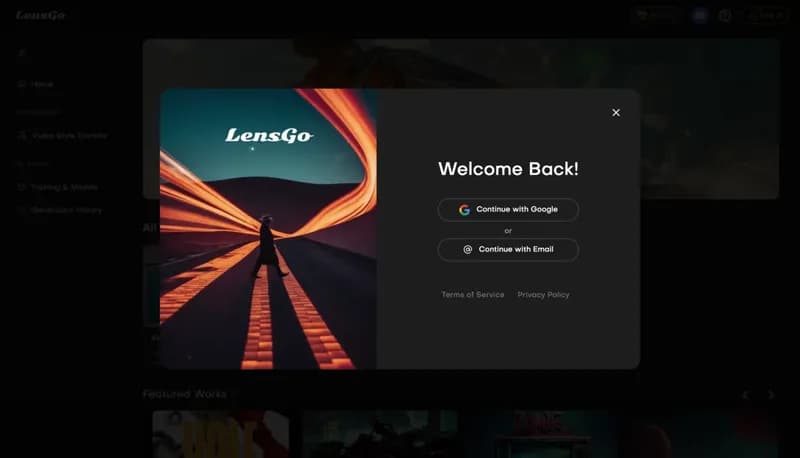Click the LensGo artwork image in dialog

pos(268,228)
